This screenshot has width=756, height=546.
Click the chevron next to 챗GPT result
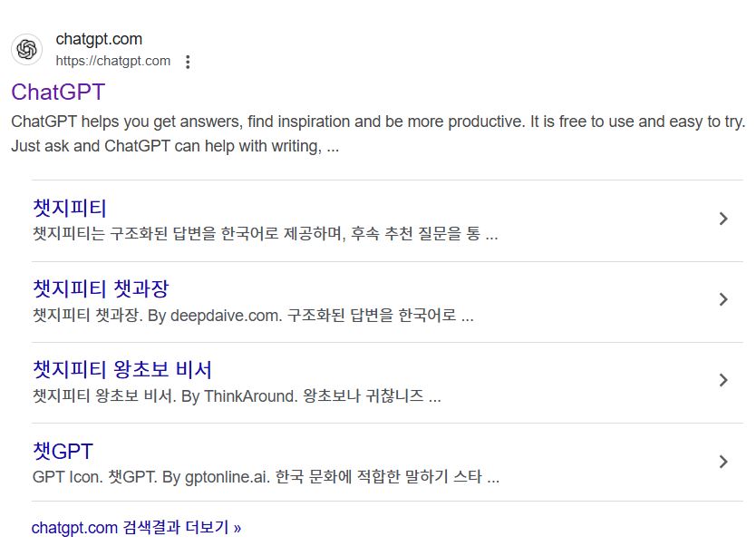[x=722, y=460]
